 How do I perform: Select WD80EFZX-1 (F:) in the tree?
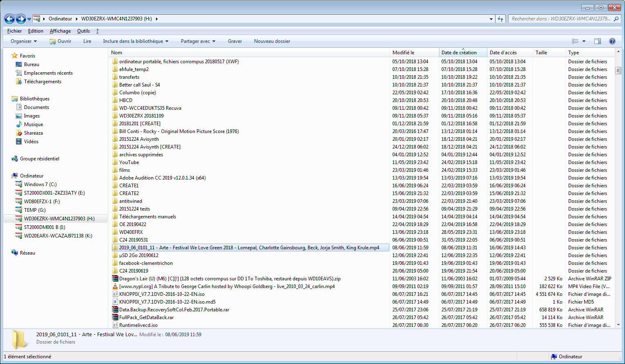click(42, 202)
